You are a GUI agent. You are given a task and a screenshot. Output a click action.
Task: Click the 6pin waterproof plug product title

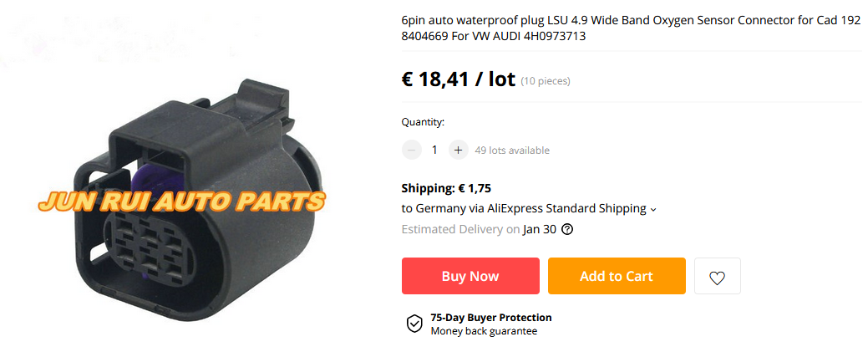(631, 28)
